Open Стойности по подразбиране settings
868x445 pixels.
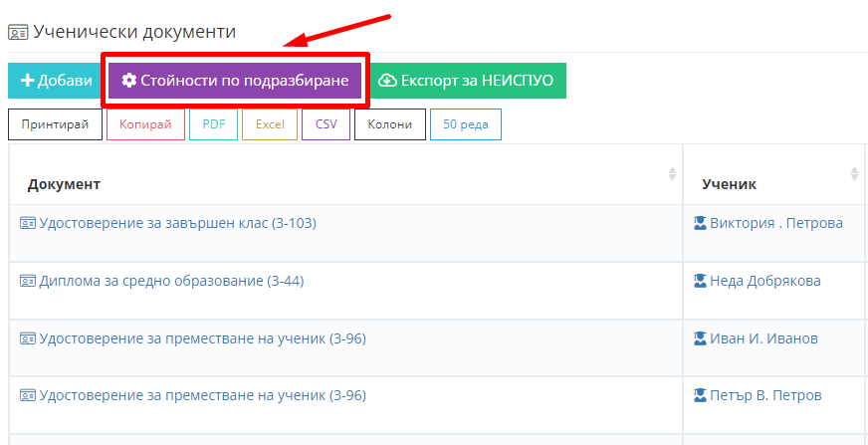click(x=235, y=81)
